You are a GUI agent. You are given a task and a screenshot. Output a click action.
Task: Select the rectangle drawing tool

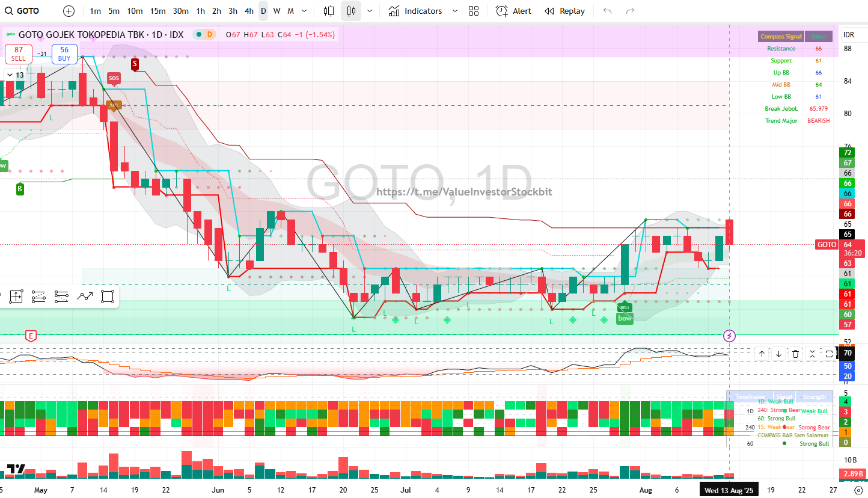tap(108, 296)
